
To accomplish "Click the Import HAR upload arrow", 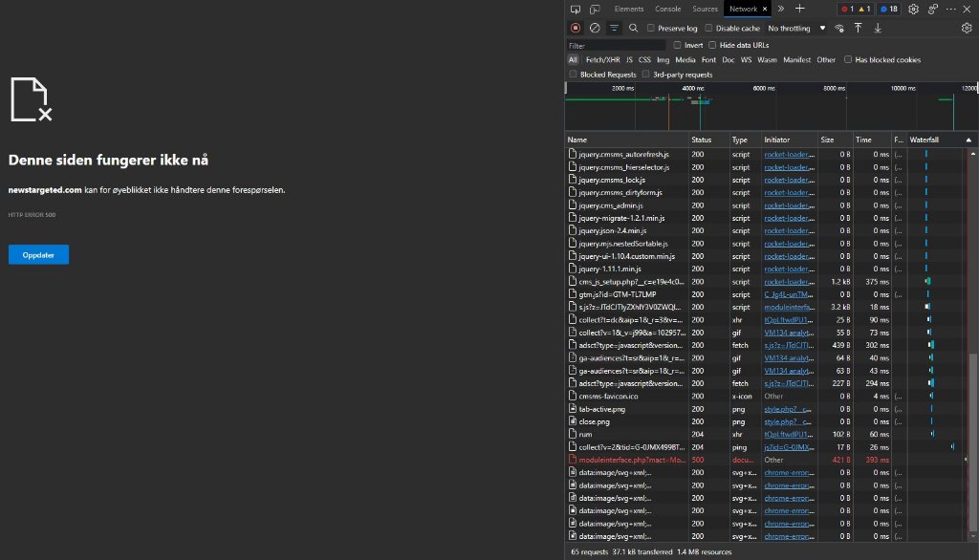I will [x=859, y=29].
